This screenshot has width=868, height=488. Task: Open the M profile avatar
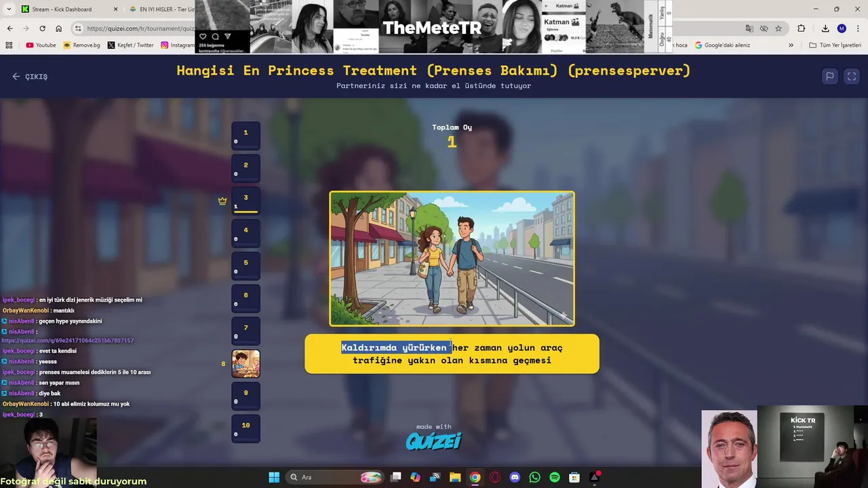pos(842,28)
